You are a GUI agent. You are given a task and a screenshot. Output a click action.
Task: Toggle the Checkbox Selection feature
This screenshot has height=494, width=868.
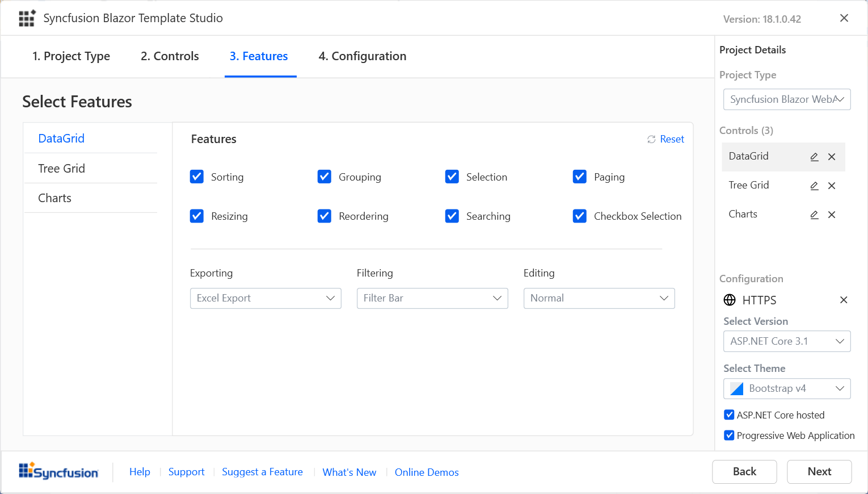[580, 216]
